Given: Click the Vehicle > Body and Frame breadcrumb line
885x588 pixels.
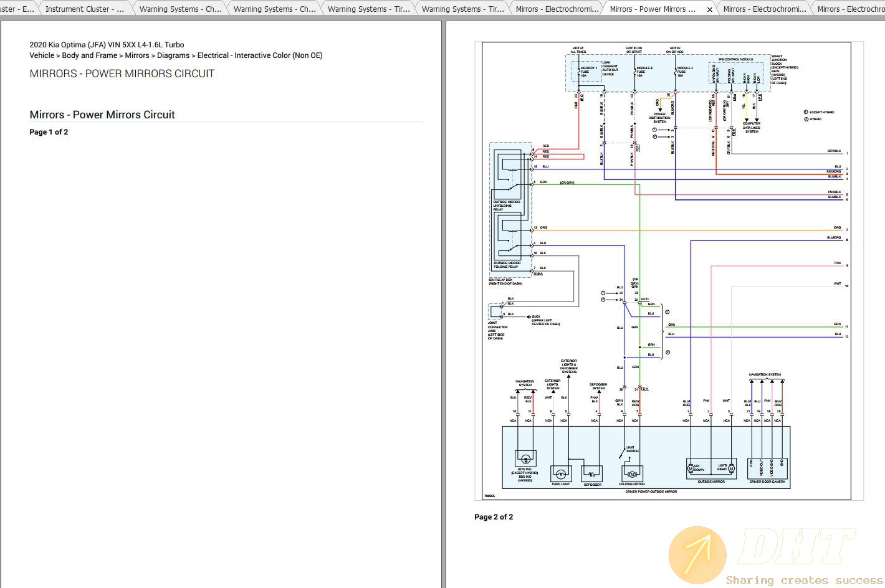Looking at the screenshot, I should [x=176, y=55].
